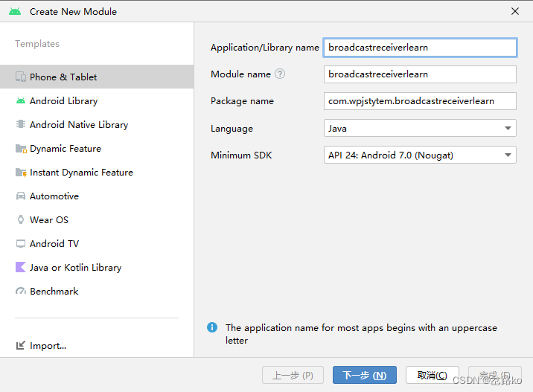Viewport: 533px width, 392px height.
Task: Select the Automotive template
Action: [97, 196]
